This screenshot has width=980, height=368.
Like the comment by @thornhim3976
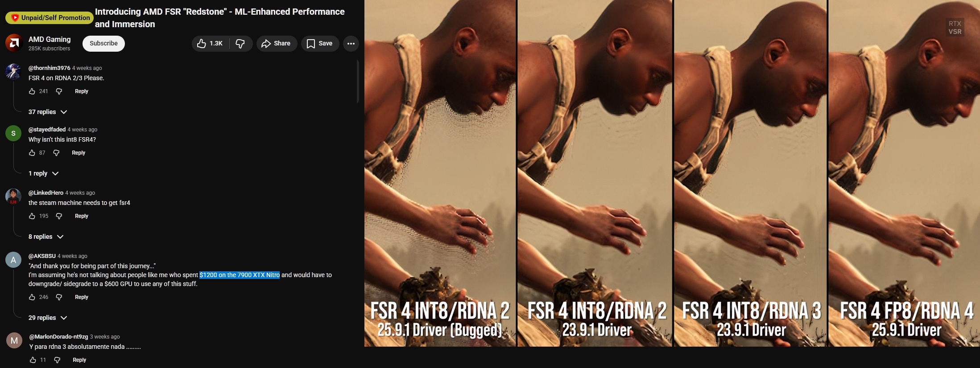32,91
